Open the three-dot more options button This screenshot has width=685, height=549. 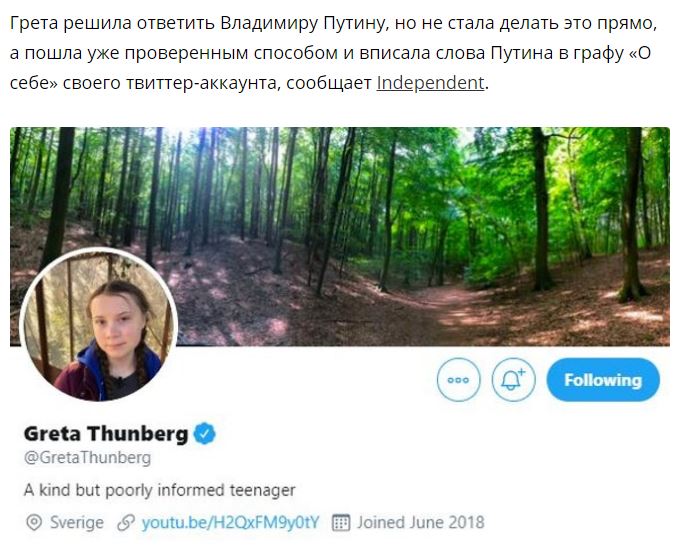point(459,380)
